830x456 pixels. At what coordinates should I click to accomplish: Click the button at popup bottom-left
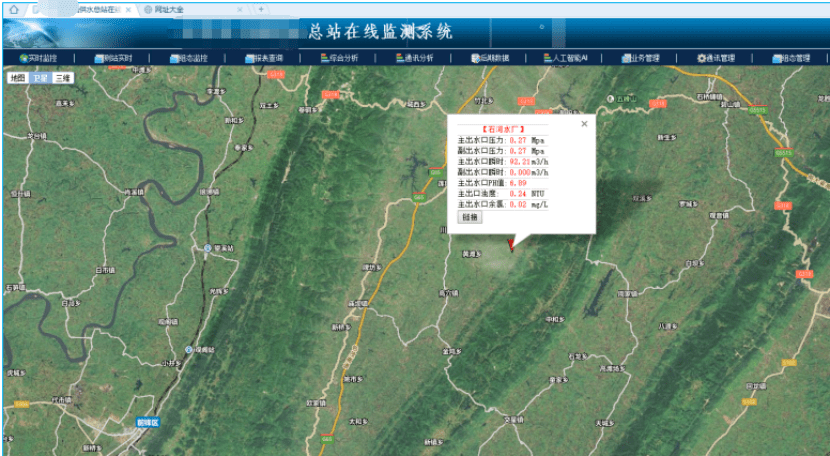tap(469, 217)
